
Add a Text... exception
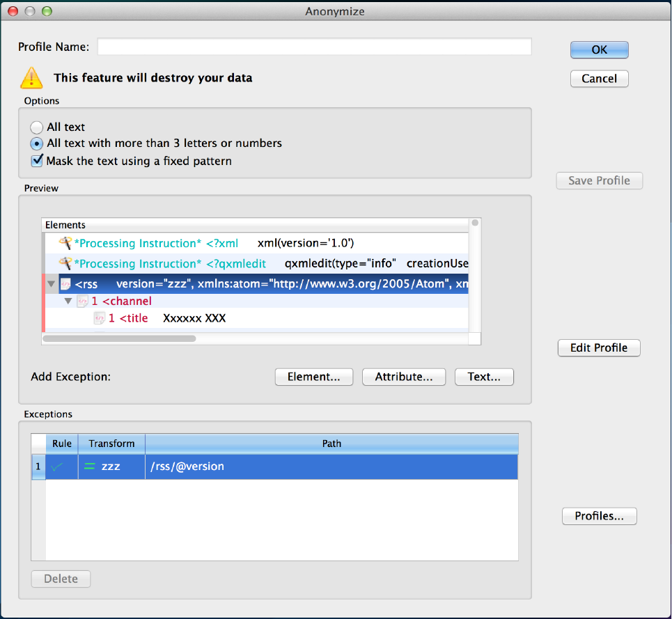(484, 377)
